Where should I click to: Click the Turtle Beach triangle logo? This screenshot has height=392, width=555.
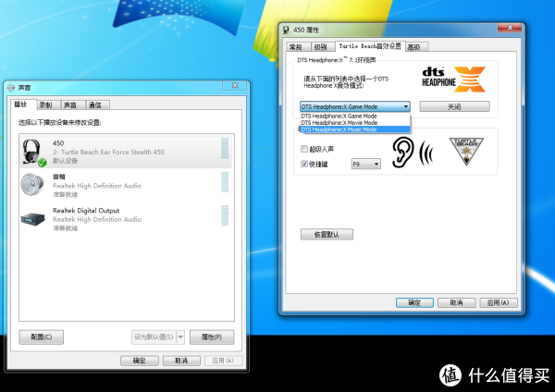tap(466, 151)
